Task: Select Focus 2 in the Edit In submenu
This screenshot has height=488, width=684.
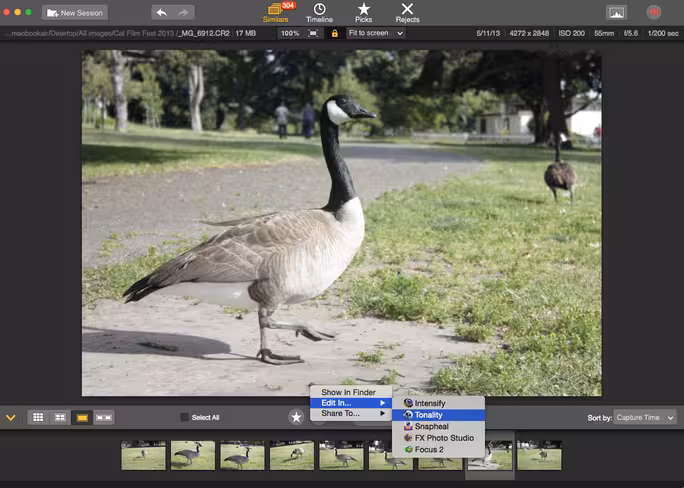Action: coord(438,449)
